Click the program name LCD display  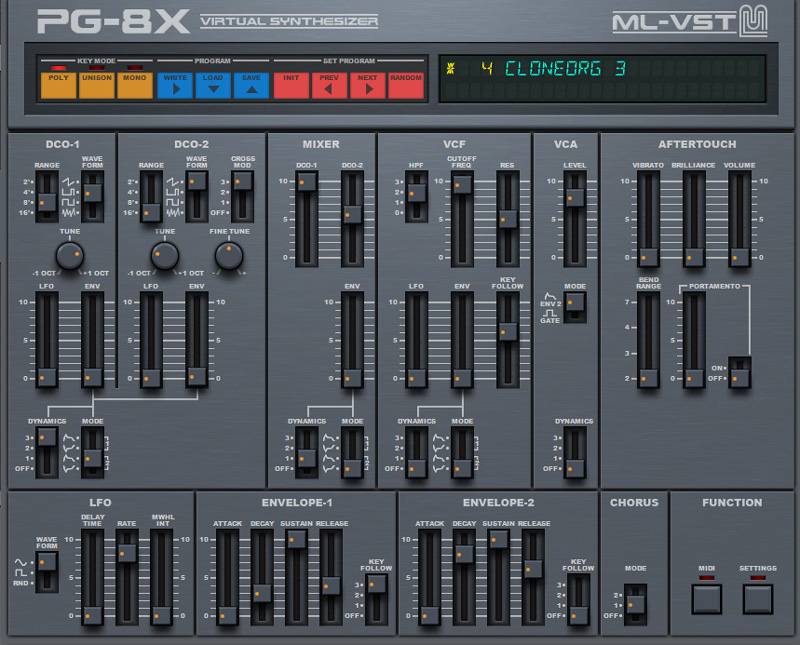click(x=602, y=79)
